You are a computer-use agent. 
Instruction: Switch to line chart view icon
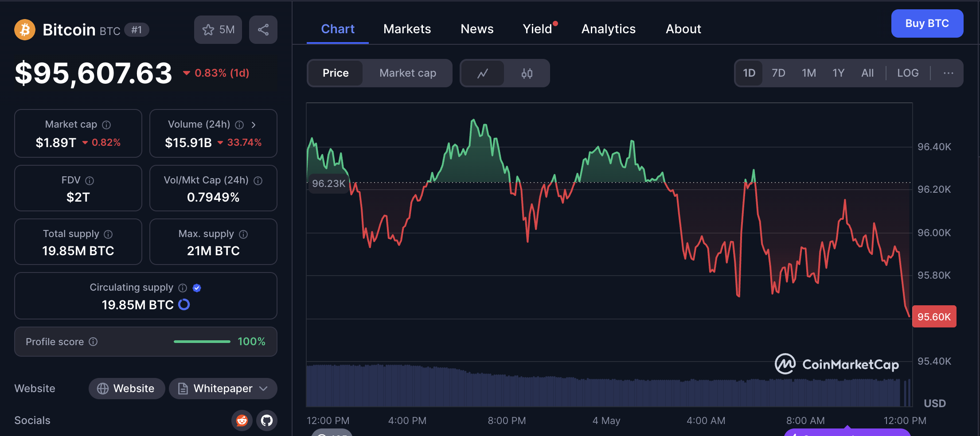(x=483, y=73)
